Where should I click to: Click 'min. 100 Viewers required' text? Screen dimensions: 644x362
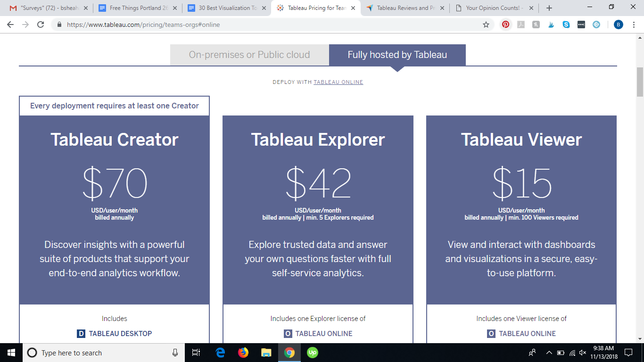click(x=543, y=218)
